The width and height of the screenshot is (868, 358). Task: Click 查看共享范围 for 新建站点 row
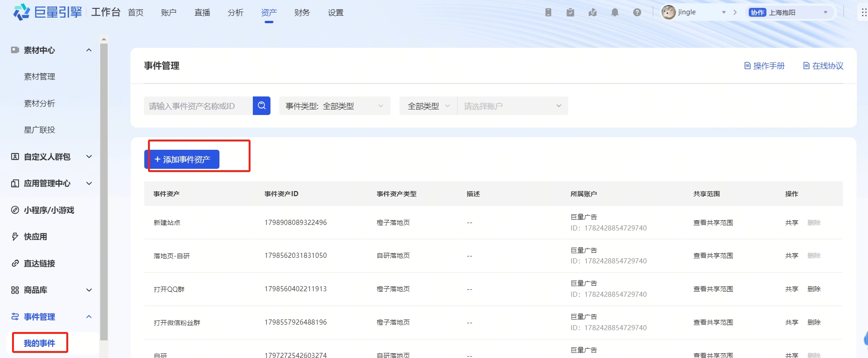(x=713, y=223)
